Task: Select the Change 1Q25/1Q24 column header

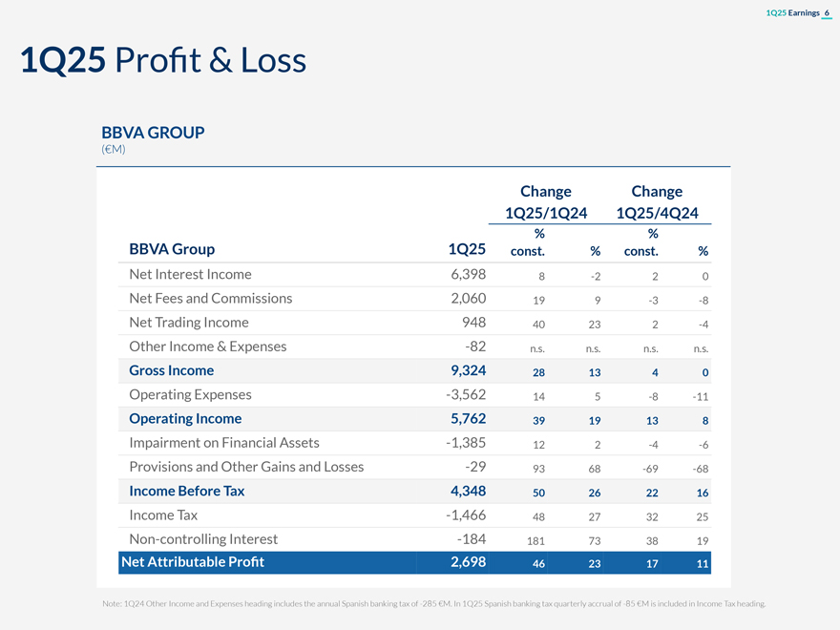Action: coord(545,202)
